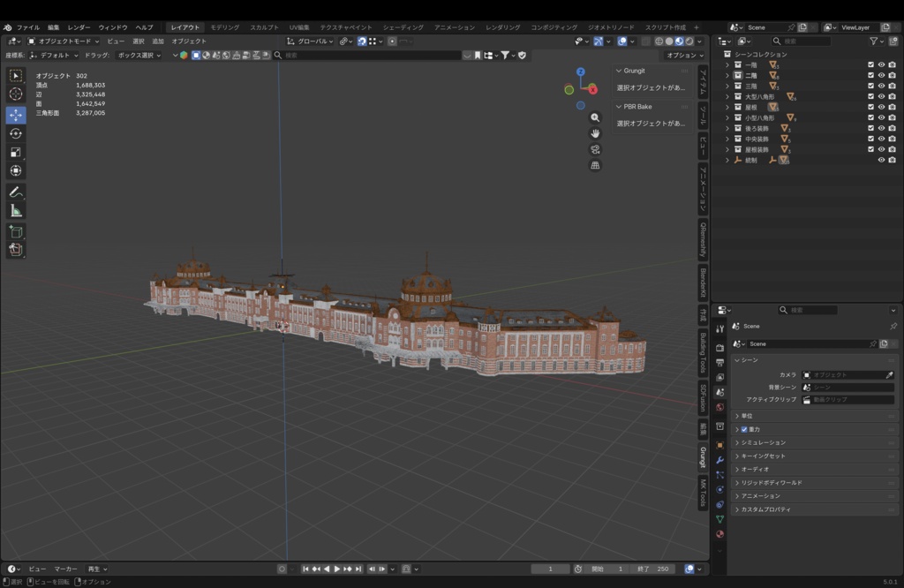Viewport: 904px width, 588px height.
Task: Open the マーカー timeline menu
Action: click(65, 569)
